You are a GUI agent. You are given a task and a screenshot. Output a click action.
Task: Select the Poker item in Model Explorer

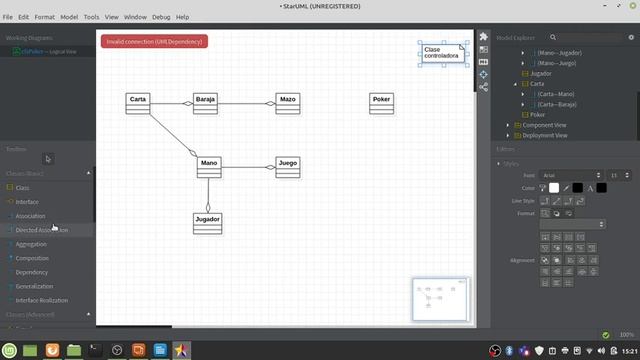pyautogui.click(x=537, y=115)
